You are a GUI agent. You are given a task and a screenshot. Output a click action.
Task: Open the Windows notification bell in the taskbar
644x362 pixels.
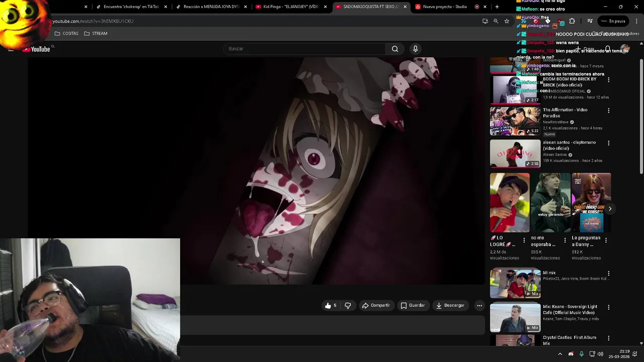[x=635, y=354]
